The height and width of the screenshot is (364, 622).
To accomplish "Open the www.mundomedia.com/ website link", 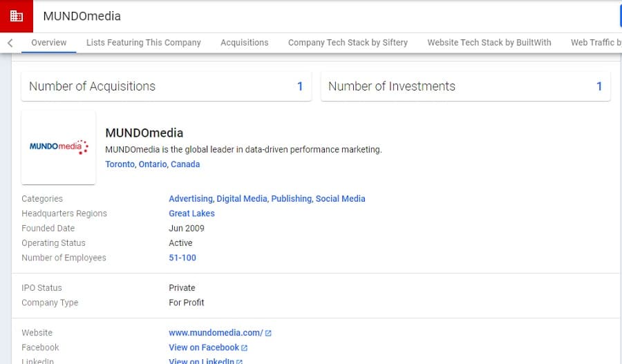I will 216,333.
